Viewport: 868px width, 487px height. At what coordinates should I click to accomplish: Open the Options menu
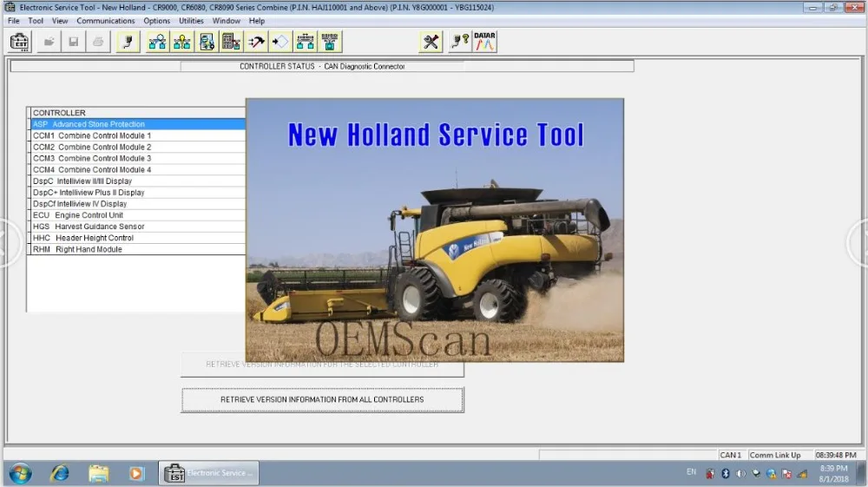(156, 21)
